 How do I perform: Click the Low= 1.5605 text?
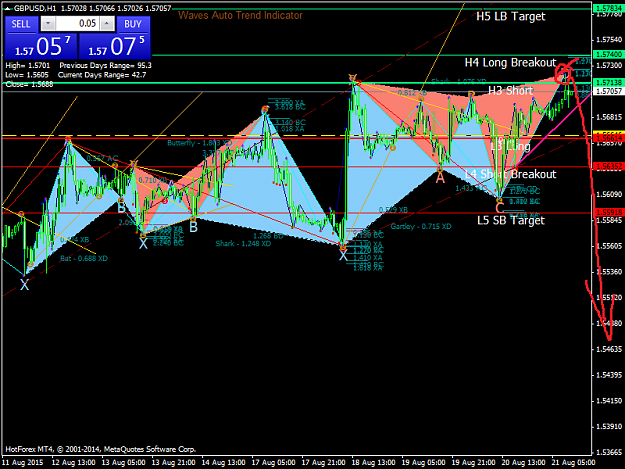coord(27,75)
